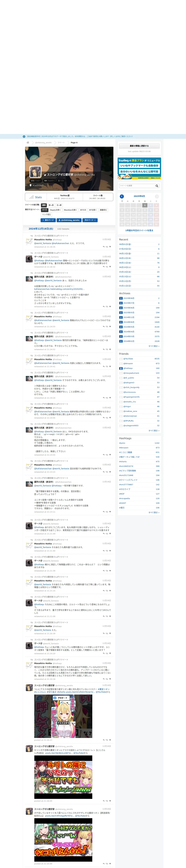Open the 2024年12月 archive list icon
186x868 pixels.
point(121,317)
